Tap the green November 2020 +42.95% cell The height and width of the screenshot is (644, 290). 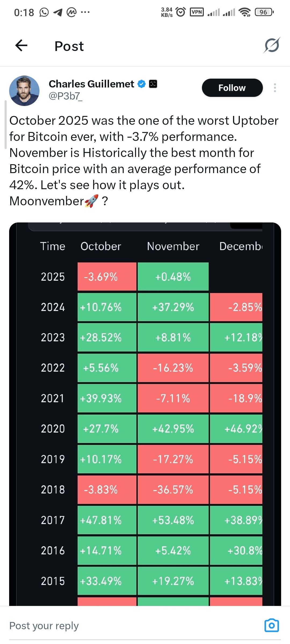(173, 429)
